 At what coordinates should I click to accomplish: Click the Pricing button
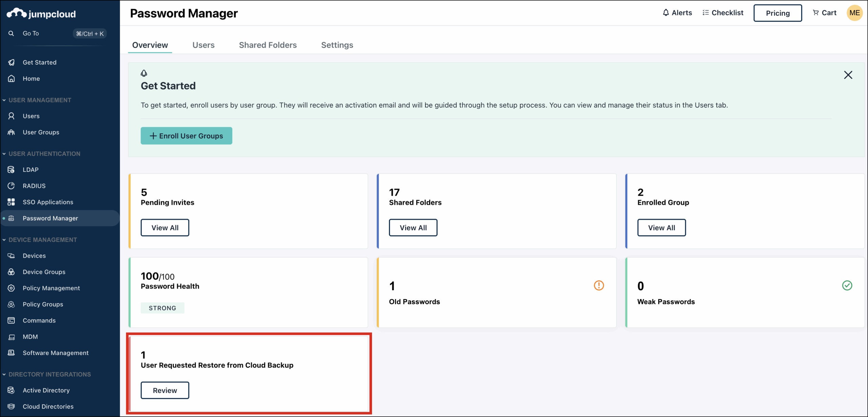tap(778, 13)
